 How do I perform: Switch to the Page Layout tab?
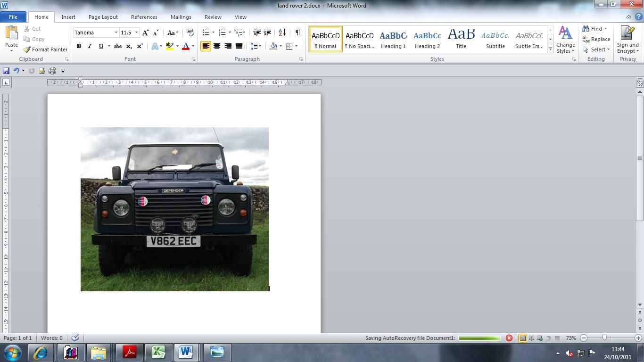click(103, 17)
